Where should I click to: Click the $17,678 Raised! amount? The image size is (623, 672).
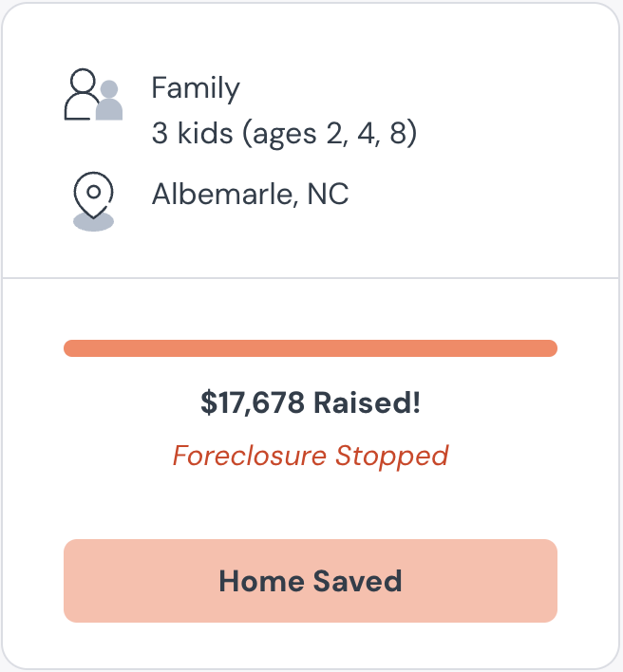pyautogui.click(x=311, y=402)
